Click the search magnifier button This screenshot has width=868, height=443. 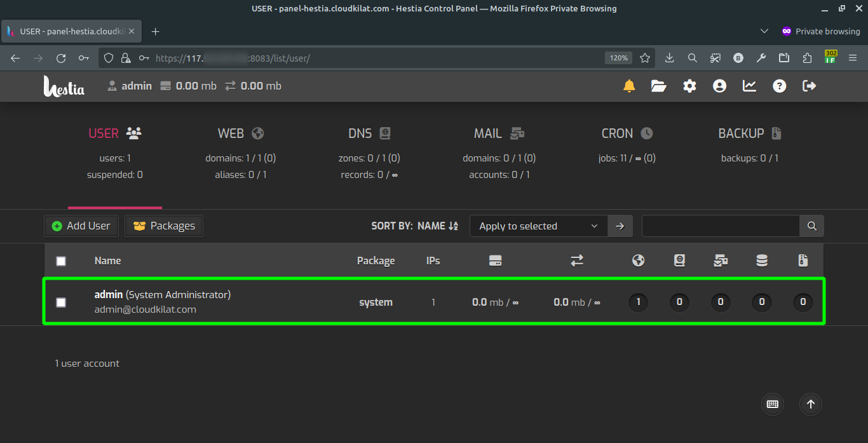(x=811, y=226)
